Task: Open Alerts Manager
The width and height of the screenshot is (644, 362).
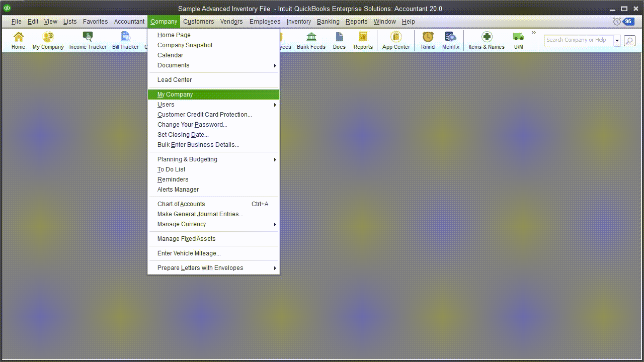Action: click(x=213, y=190)
